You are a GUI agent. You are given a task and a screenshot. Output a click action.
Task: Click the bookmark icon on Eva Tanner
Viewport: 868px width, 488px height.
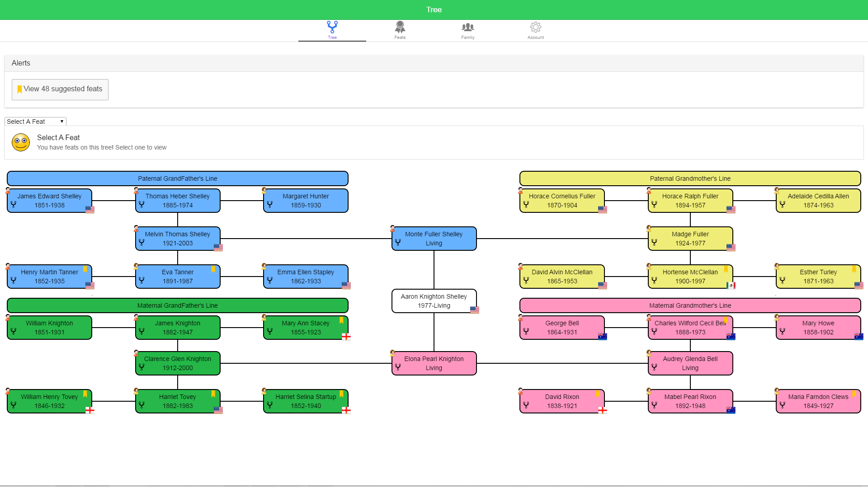(213, 269)
